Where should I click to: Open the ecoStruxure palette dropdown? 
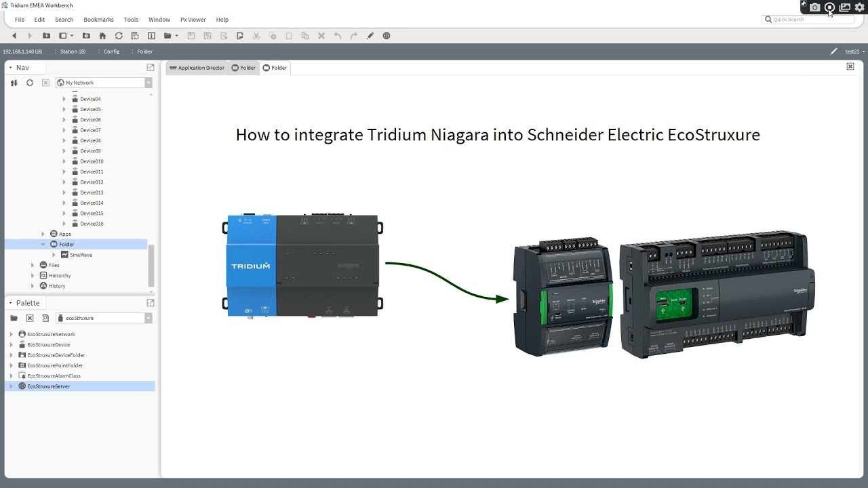click(x=149, y=318)
